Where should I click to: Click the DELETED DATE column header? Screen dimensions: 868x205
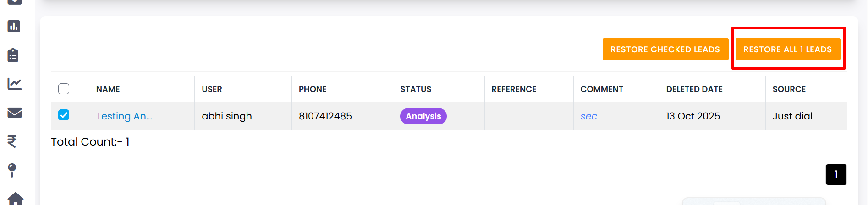tap(694, 89)
